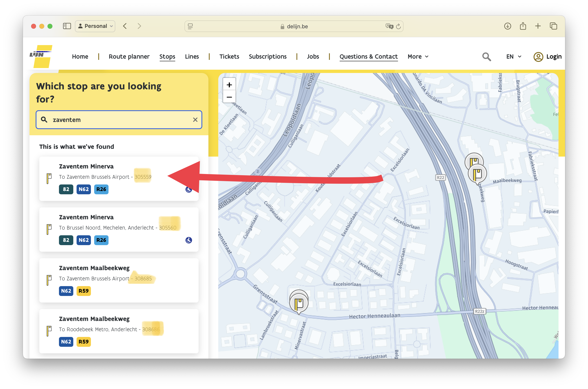Open the EN language dropdown
This screenshot has height=389, width=588.
[513, 57]
